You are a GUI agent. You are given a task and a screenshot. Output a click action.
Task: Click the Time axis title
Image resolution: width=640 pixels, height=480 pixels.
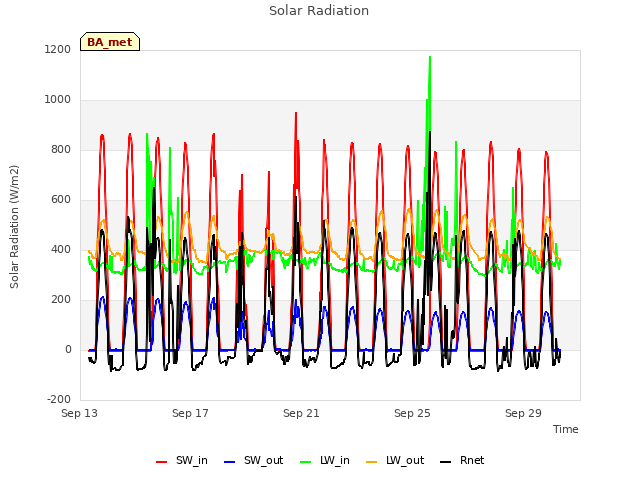pyautogui.click(x=566, y=429)
